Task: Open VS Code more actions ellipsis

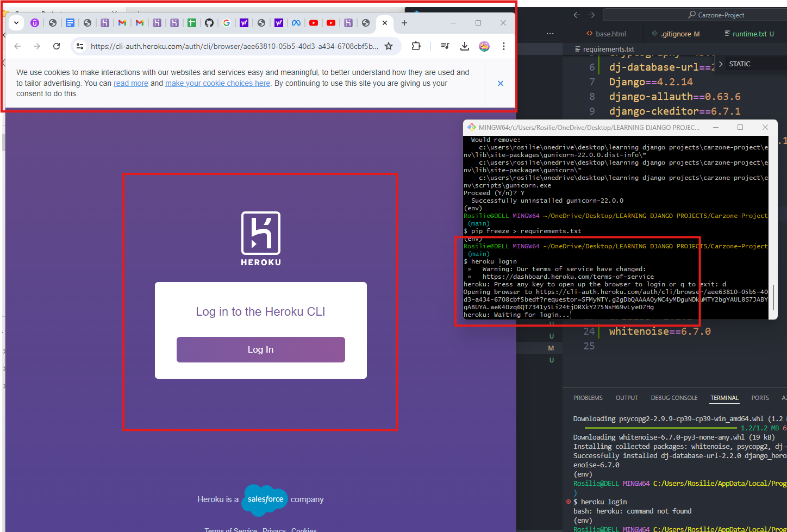Action: tap(550, 34)
